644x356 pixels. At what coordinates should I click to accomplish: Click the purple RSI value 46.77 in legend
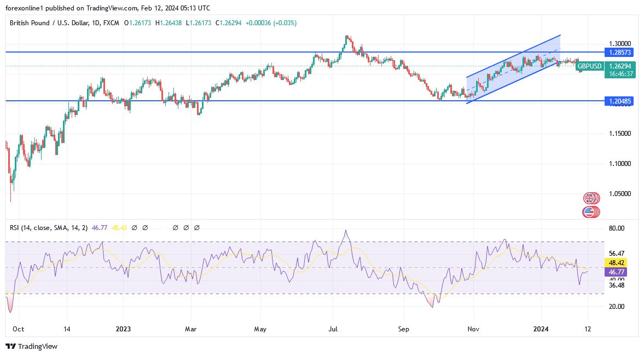(100, 227)
